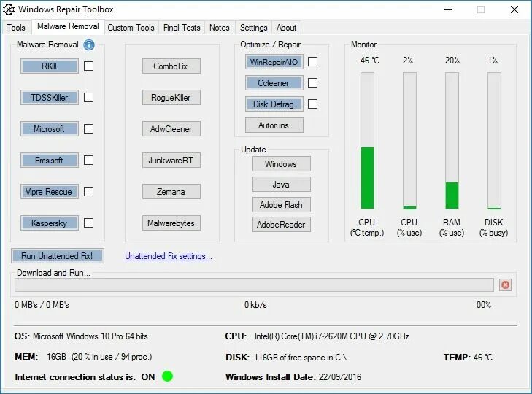
Task: Switch to the Settings tab
Action: coord(253,28)
